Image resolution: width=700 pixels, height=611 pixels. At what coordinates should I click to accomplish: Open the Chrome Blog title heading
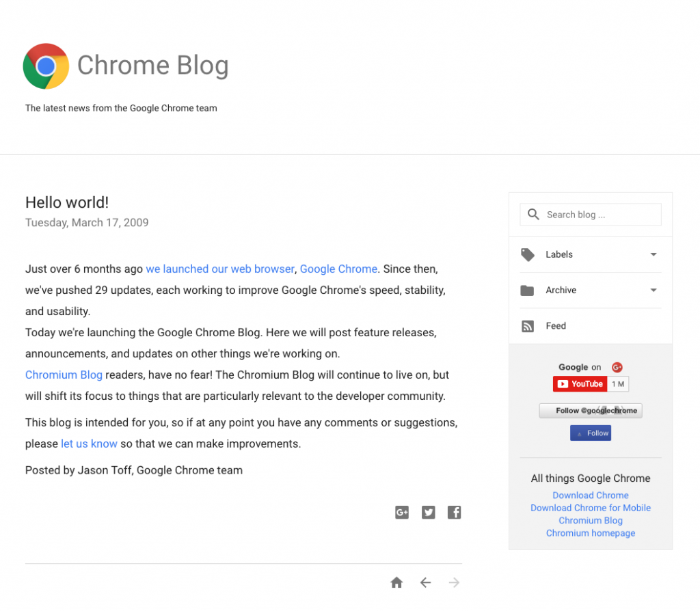(x=152, y=65)
